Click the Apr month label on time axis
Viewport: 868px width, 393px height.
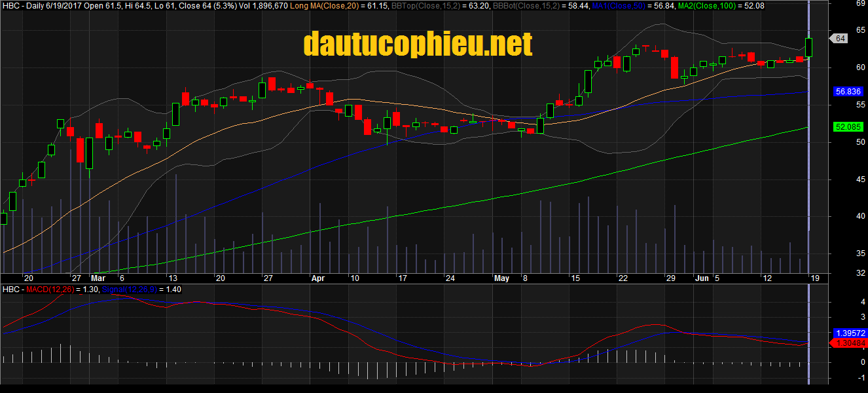click(317, 278)
